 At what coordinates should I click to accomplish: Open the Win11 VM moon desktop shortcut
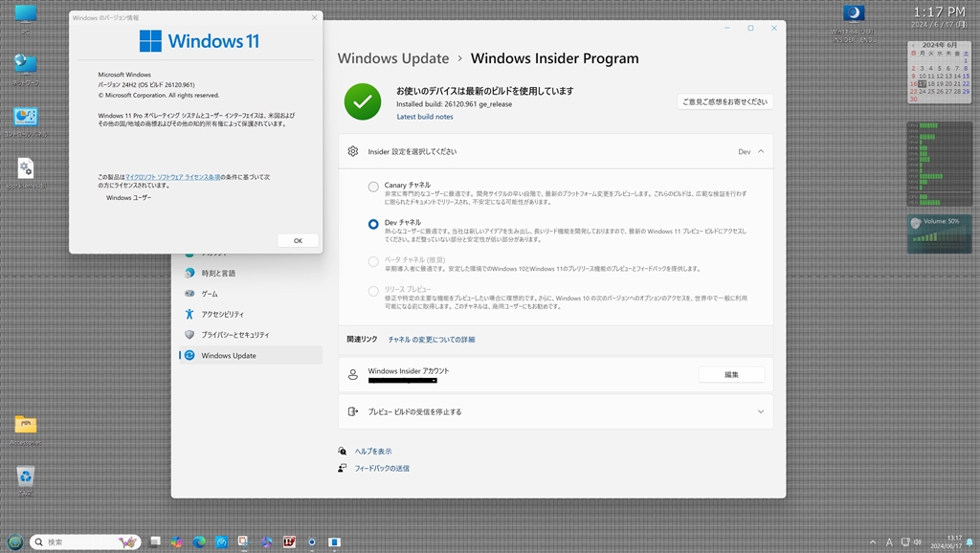pyautogui.click(x=853, y=23)
